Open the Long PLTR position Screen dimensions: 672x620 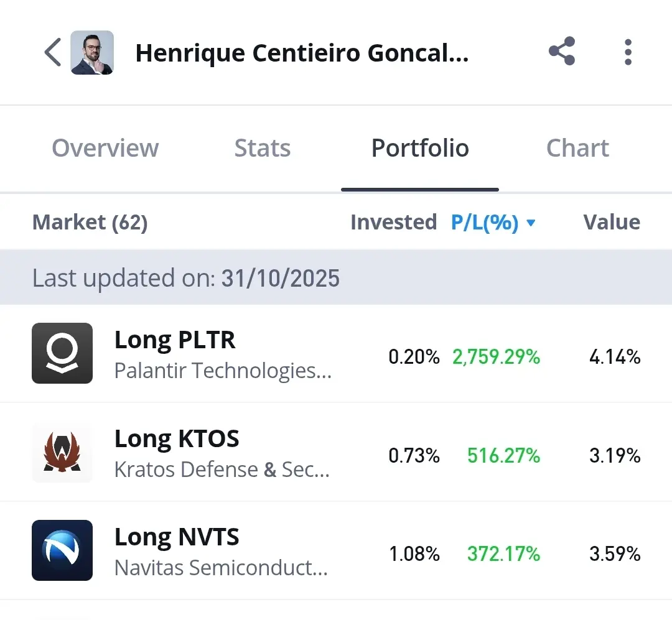175,340
